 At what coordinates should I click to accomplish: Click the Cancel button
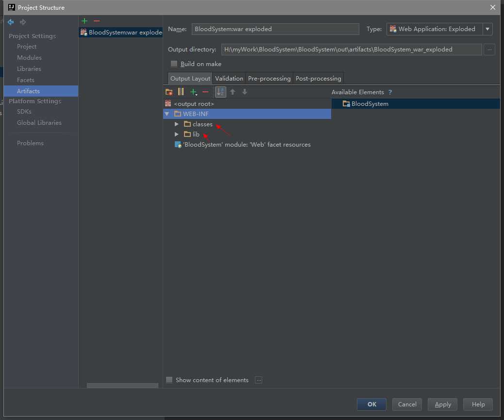407,404
